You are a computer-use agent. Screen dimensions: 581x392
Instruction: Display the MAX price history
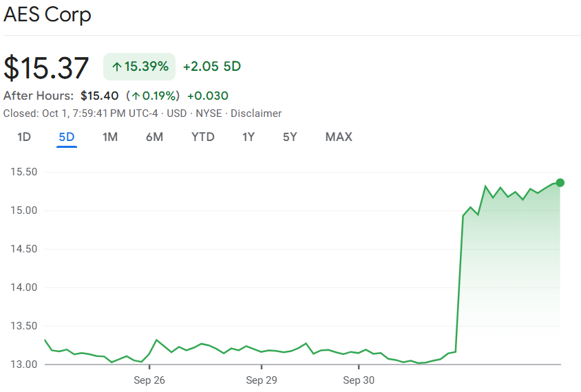pos(339,137)
